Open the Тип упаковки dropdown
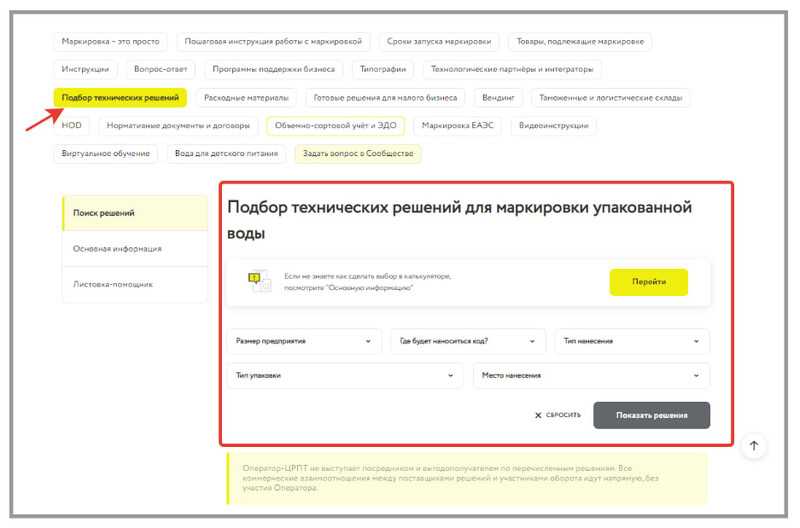Image resolution: width=800 pixels, height=528 pixels. [345, 375]
